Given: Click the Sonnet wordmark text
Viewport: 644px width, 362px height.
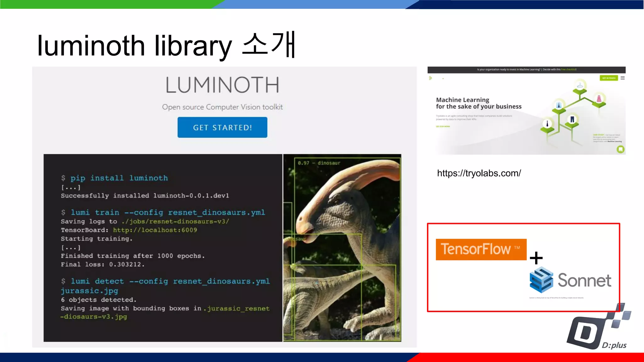Looking at the screenshot, I should click(584, 280).
